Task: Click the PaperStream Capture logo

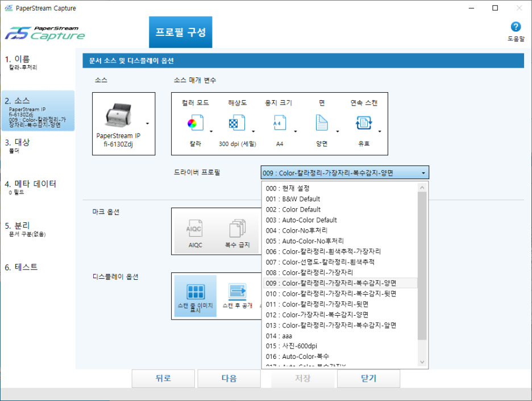Action: point(45,33)
